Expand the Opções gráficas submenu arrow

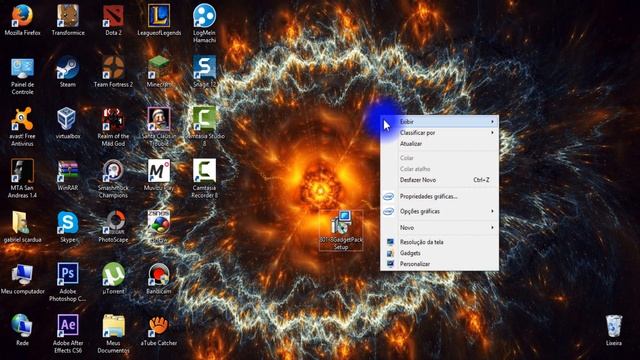coord(492,211)
